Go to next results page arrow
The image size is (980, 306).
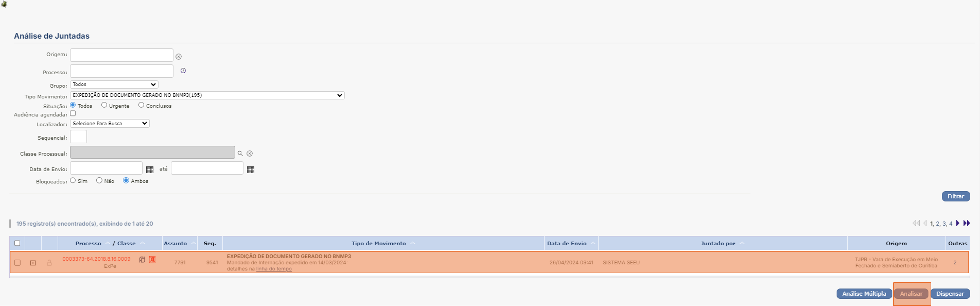tap(958, 223)
